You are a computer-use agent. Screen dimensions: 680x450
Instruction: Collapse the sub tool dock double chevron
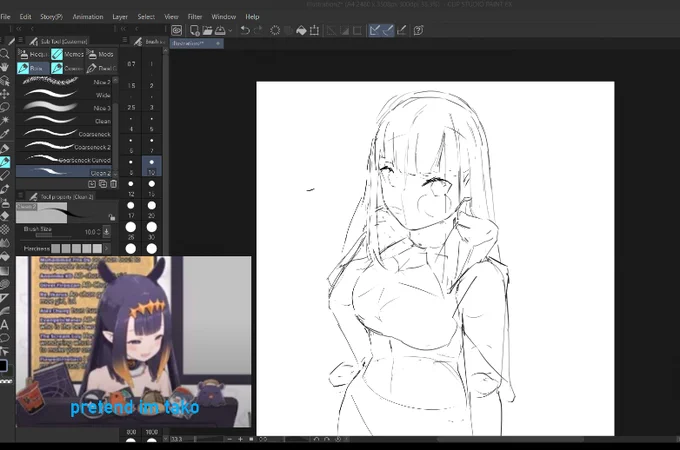click(x=19, y=29)
